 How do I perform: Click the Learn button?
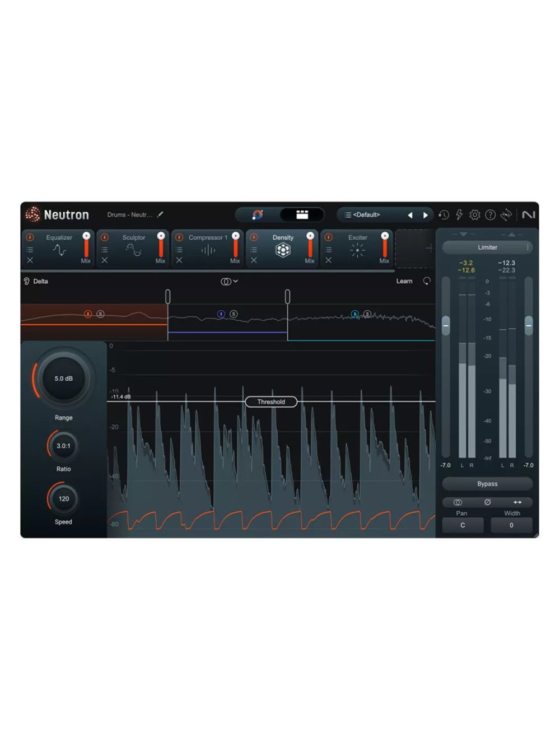tap(404, 281)
